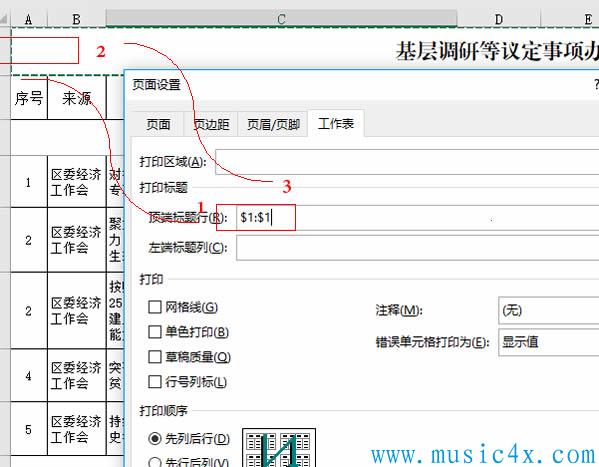Click the 序号 header cell
Image resolution: width=599 pixels, height=467 pixels.
(29, 98)
